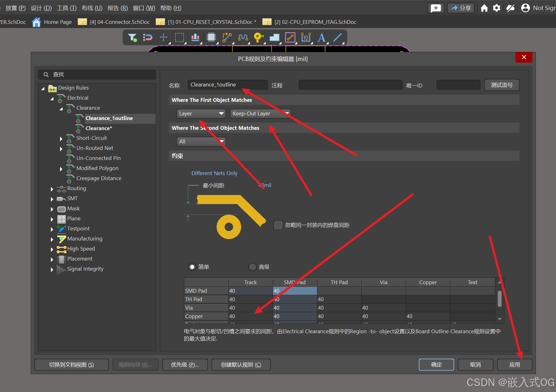Open the Keep-Out Layer dropdown
The width and height of the screenshot is (556, 392).
(260, 113)
